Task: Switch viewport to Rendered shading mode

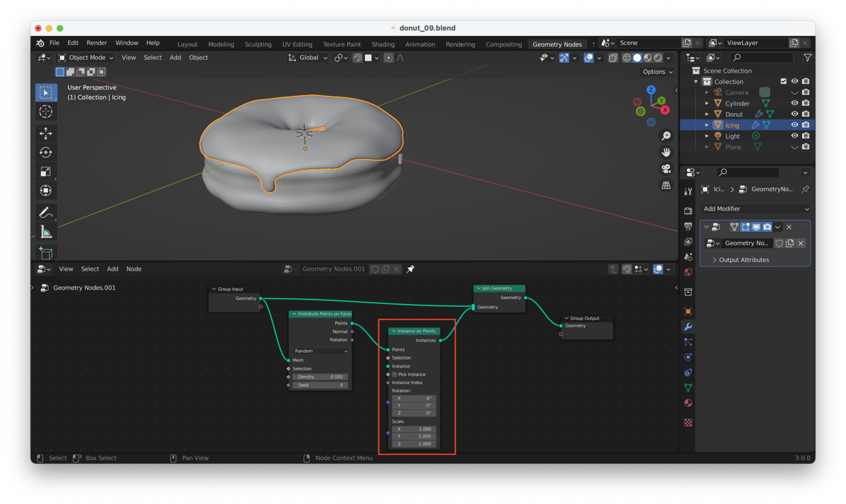Action: click(x=658, y=58)
